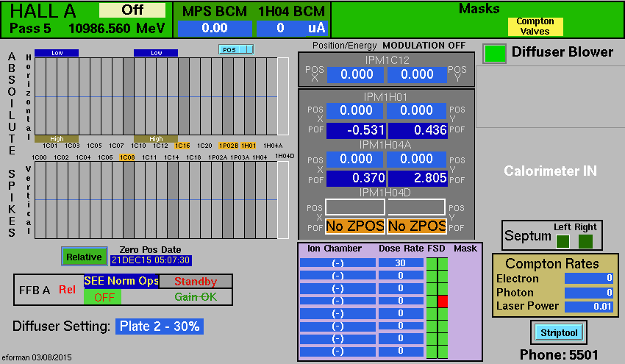
Task: Select the MPS BCM 0.00 readout
Action: 215,28
